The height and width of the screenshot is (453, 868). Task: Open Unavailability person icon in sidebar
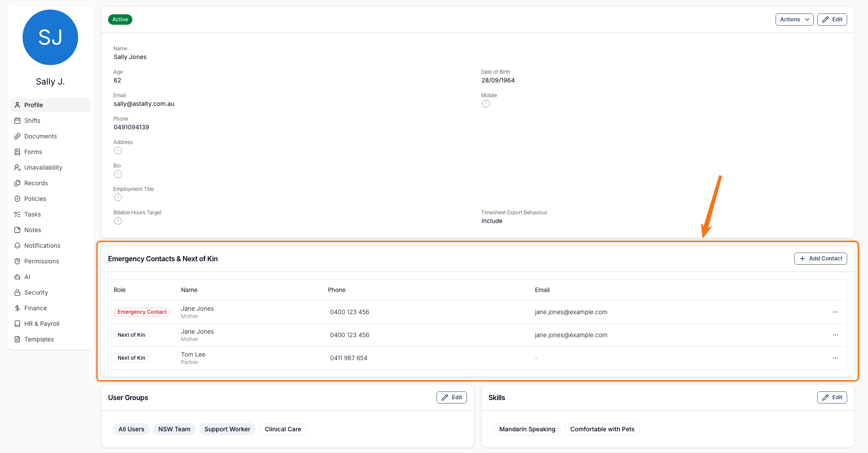17,167
